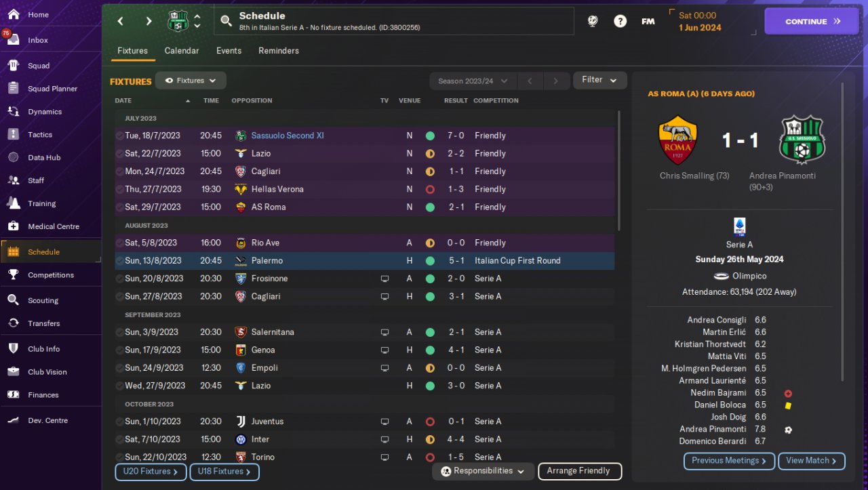868x490 pixels.
Task: Click the Scouting magnifier icon in the sidebar
Action: click(x=13, y=300)
